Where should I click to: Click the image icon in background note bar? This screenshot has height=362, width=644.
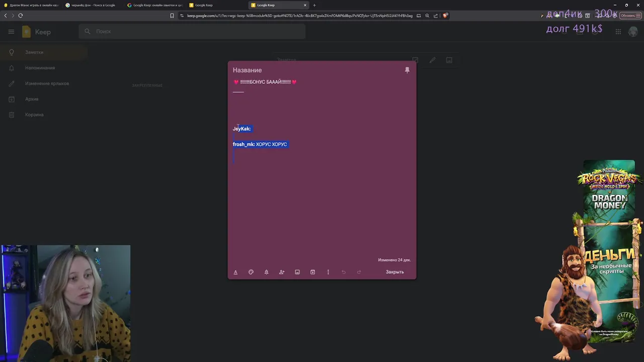pos(449,60)
